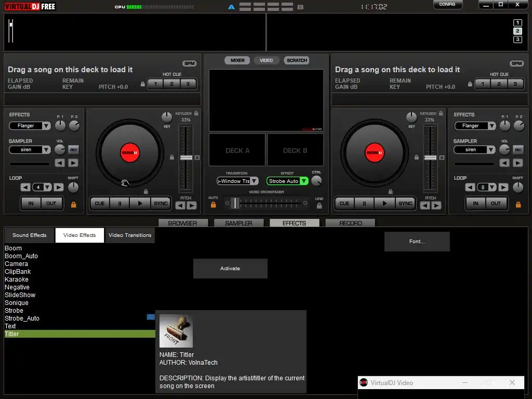The width and height of the screenshot is (532, 399).
Task: Trigger left deck hot cue 1
Action: [x=156, y=84]
